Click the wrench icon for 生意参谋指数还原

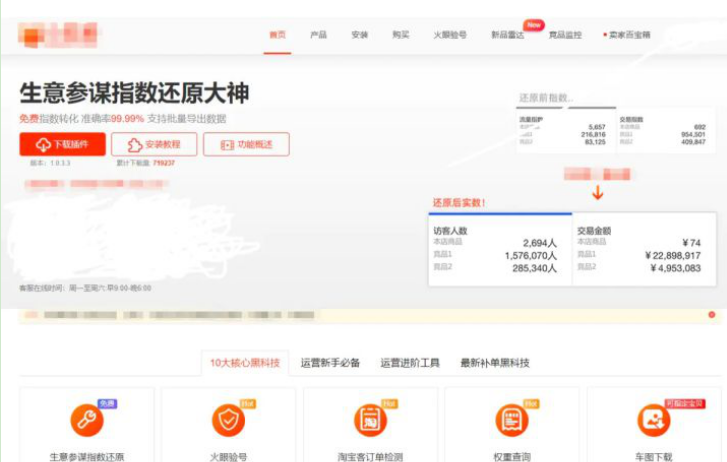pos(87,420)
